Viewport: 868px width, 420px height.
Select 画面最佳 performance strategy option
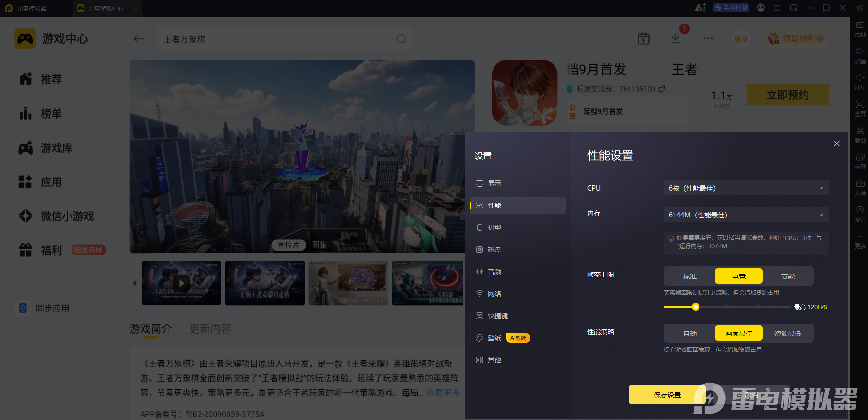(x=739, y=333)
